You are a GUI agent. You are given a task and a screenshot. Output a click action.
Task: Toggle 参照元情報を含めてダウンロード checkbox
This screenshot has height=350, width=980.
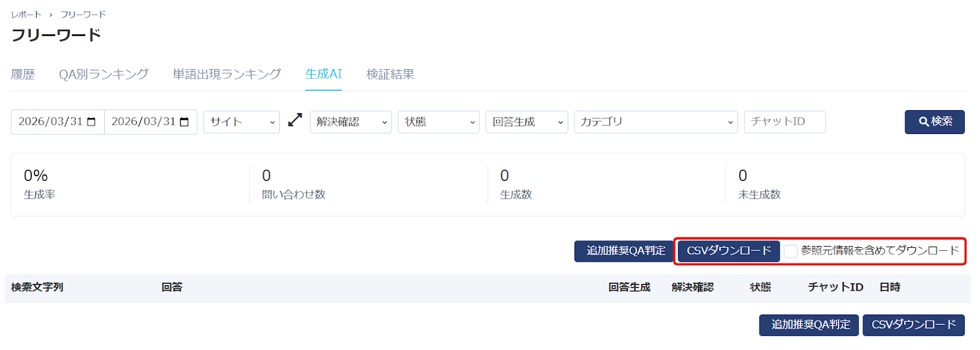click(791, 251)
